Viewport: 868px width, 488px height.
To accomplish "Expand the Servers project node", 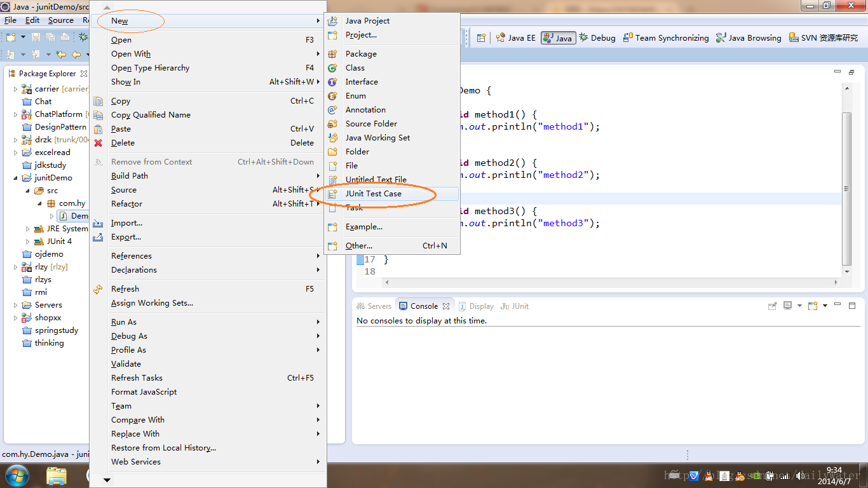I will pos(16,305).
